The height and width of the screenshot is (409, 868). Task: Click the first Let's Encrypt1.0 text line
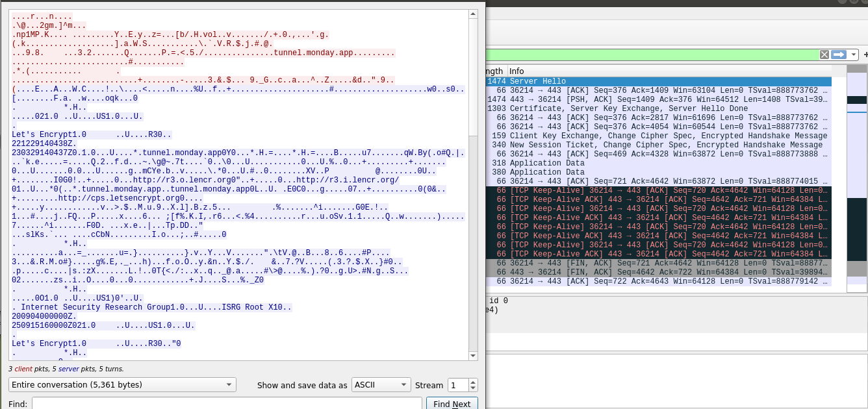point(92,134)
